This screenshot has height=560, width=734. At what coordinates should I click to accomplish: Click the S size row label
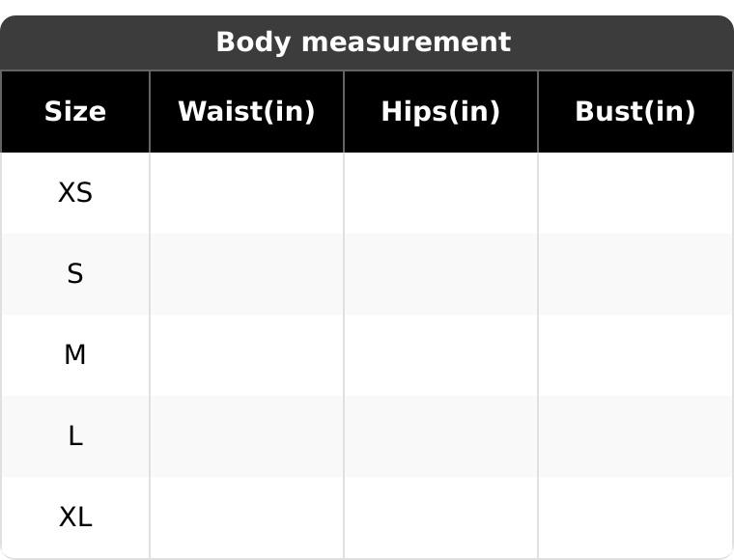[75, 274]
